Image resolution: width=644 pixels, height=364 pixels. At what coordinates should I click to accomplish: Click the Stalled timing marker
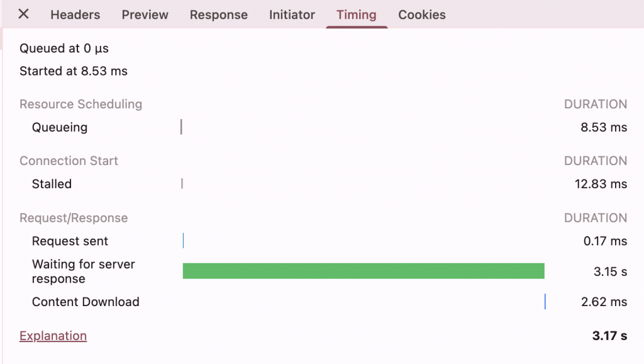click(x=182, y=183)
